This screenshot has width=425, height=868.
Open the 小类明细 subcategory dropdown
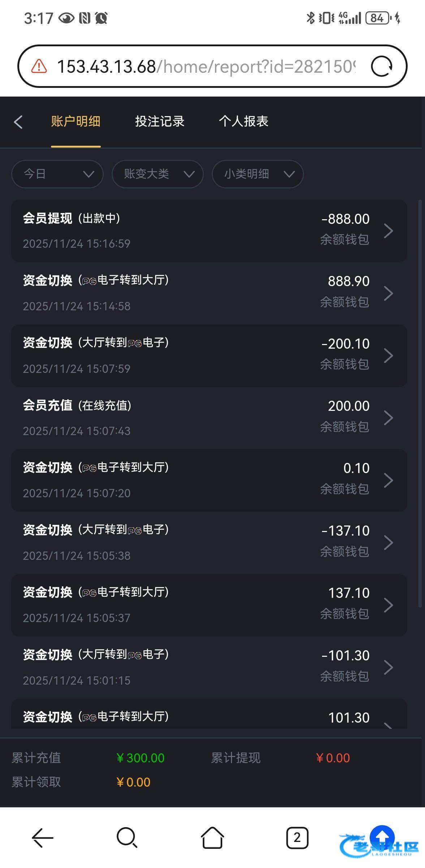pyautogui.click(x=257, y=174)
